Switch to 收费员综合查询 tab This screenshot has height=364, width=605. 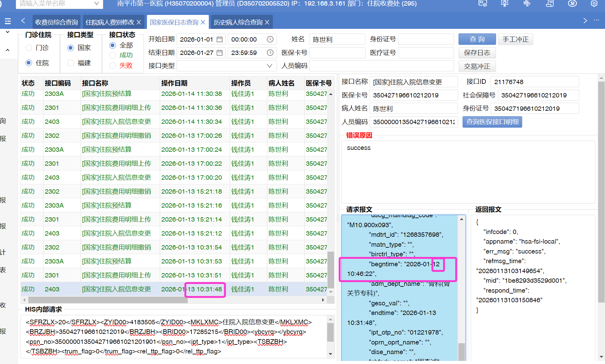pos(56,22)
